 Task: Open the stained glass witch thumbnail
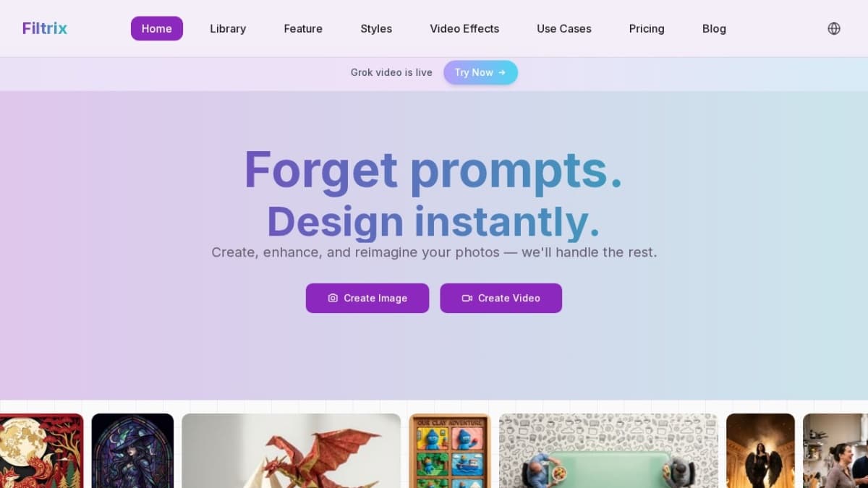[132, 450]
